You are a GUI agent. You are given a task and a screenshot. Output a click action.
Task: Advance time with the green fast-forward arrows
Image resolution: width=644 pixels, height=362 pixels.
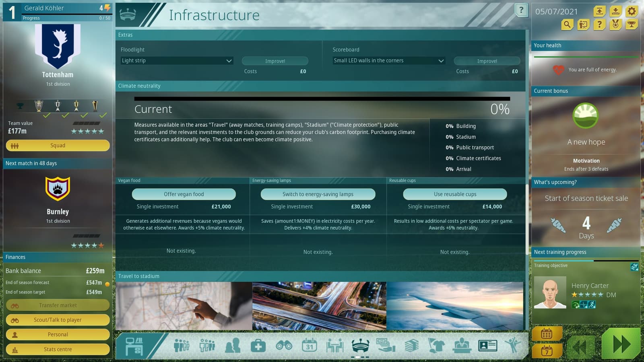click(621, 344)
